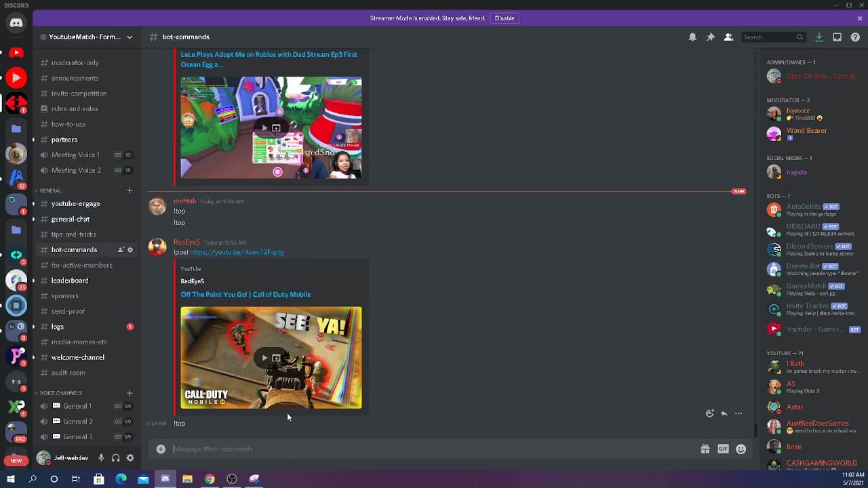Open Google Chrome from taskbar

coord(210,479)
